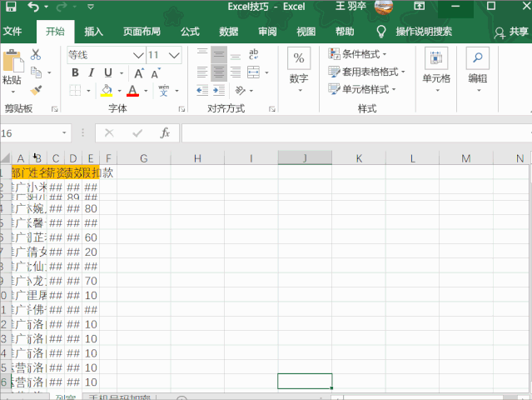The height and width of the screenshot is (400, 532).
Task: Open the font color dropdown arrow
Action: point(146,91)
